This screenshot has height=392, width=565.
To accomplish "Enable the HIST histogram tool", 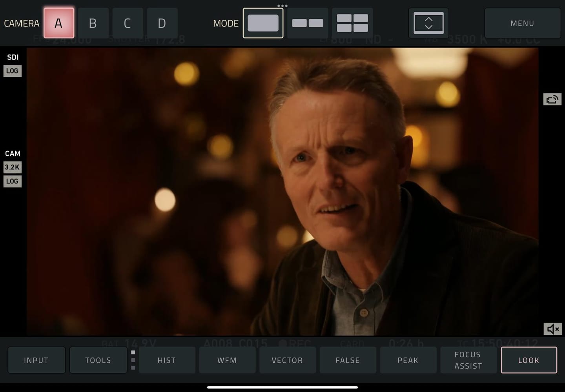I will (x=167, y=360).
